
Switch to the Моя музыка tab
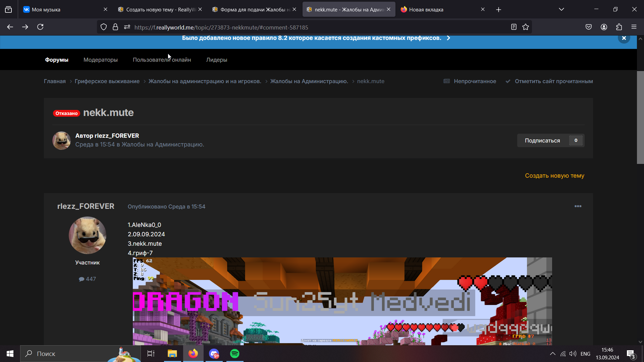click(65, 9)
